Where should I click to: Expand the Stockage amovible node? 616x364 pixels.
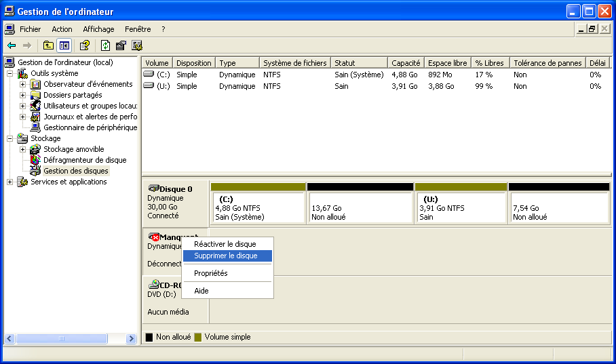pyautogui.click(x=23, y=149)
